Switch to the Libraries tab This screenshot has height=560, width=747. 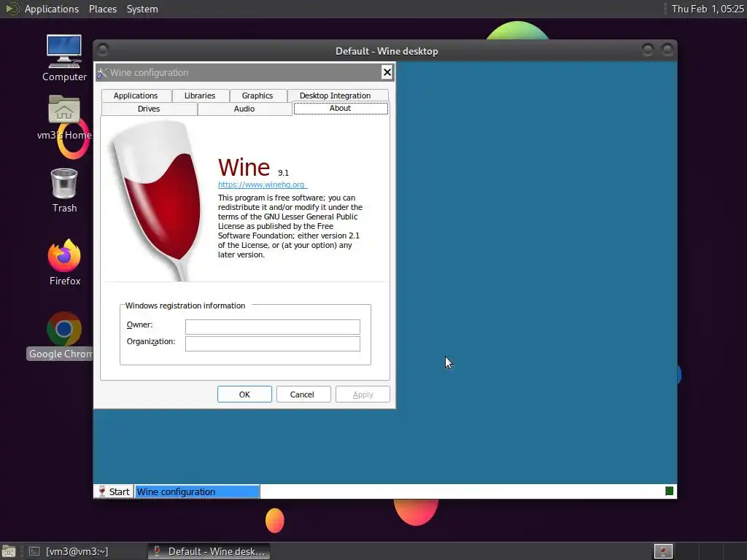tap(200, 96)
